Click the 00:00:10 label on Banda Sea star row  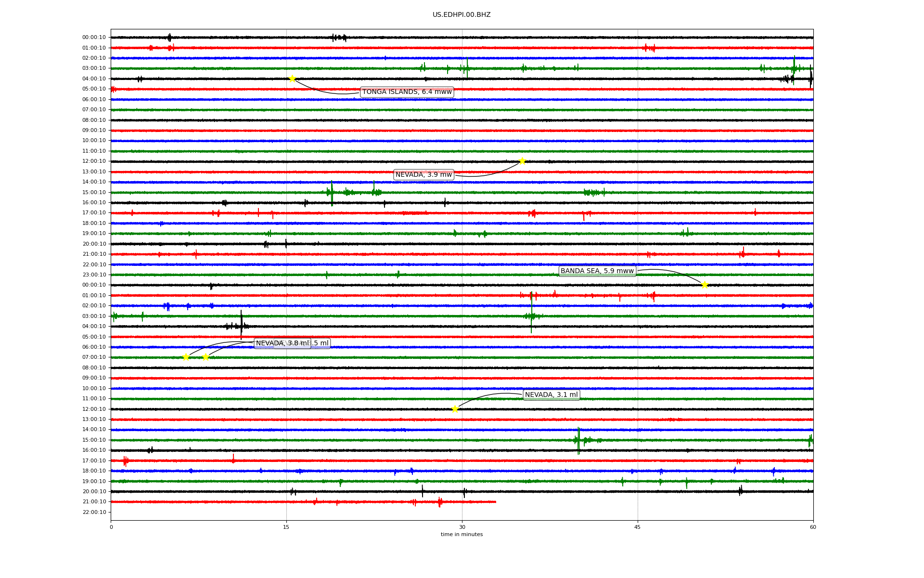click(94, 285)
